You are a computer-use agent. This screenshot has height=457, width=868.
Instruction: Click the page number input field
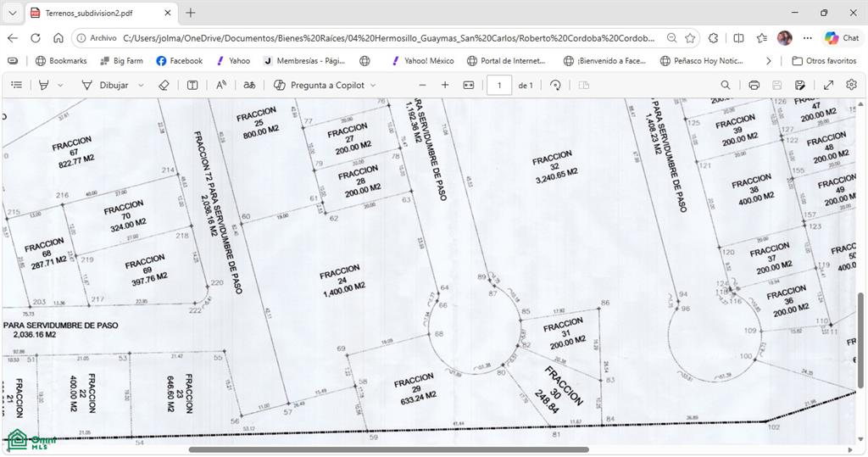point(499,86)
